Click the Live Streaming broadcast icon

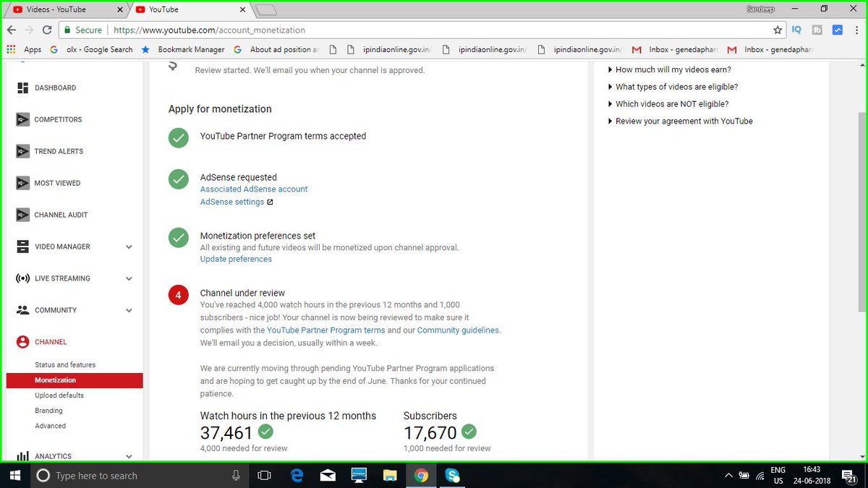click(x=22, y=278)
